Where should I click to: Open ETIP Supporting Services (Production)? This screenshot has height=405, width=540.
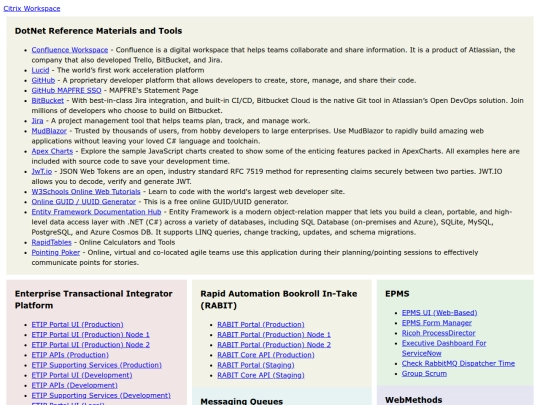[96, 365]
